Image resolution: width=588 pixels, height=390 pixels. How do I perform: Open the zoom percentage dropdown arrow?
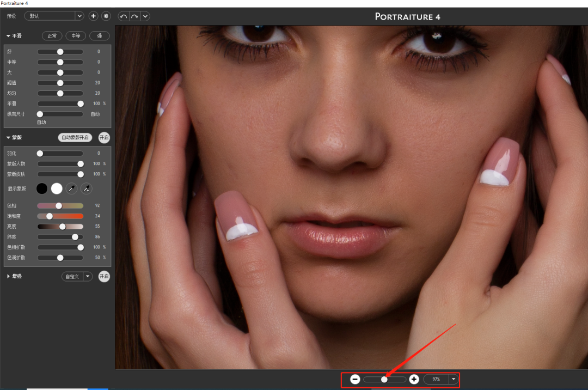454,380
